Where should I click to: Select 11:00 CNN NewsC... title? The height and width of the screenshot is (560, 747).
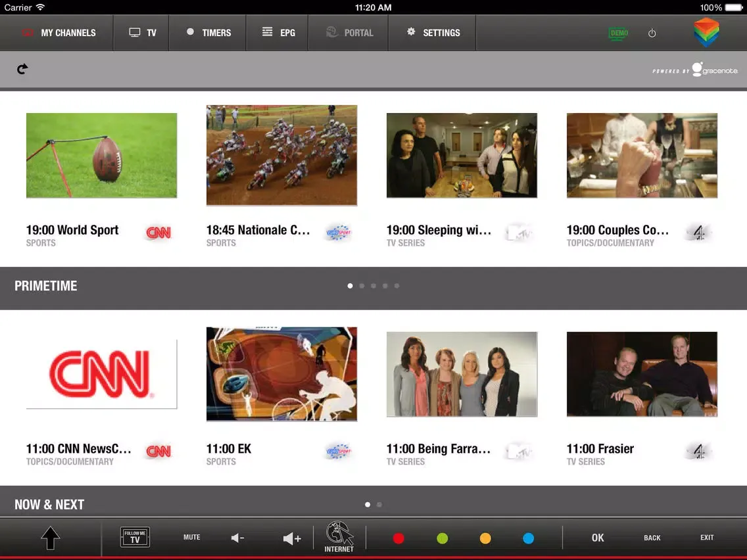click(79, 448)
